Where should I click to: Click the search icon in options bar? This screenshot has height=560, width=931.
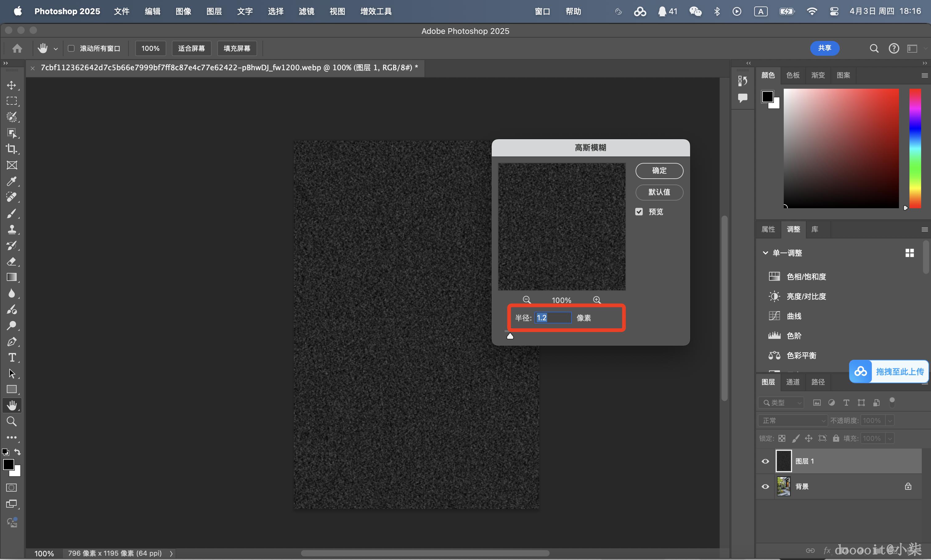click(x=874, y=48)
